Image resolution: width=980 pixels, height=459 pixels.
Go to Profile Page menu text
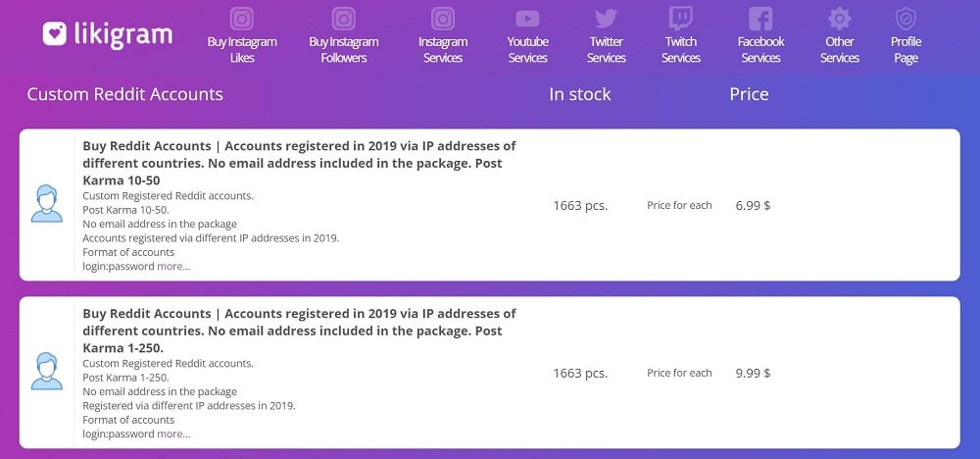coord(906,49)
